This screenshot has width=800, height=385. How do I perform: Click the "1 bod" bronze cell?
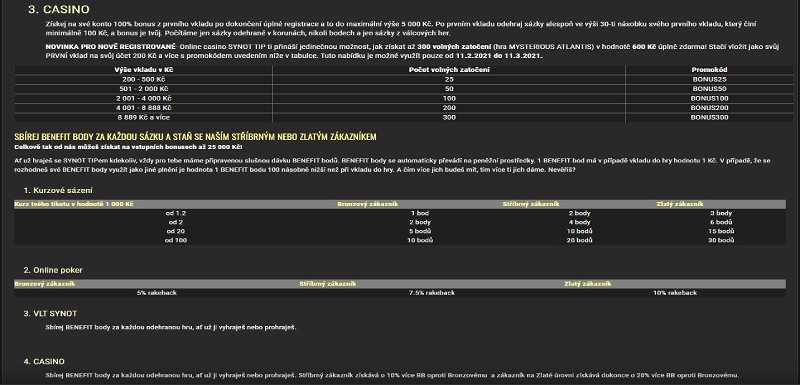pyautogui.click(x=420, y=213)
